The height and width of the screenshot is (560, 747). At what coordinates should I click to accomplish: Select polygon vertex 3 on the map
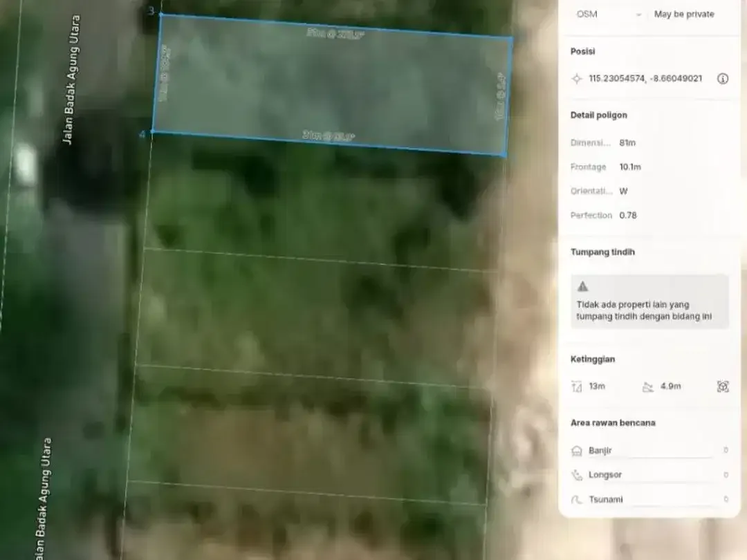tap(160, 15)
